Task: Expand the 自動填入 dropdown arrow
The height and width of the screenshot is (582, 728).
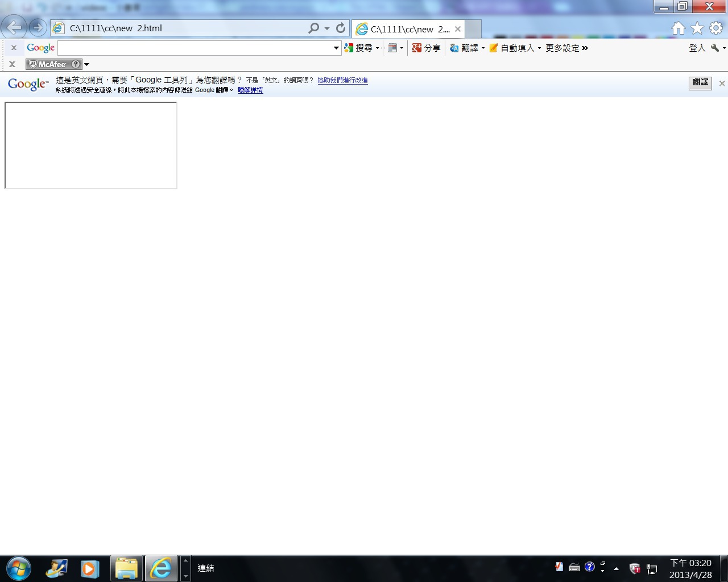Action: tap(539, 48)
